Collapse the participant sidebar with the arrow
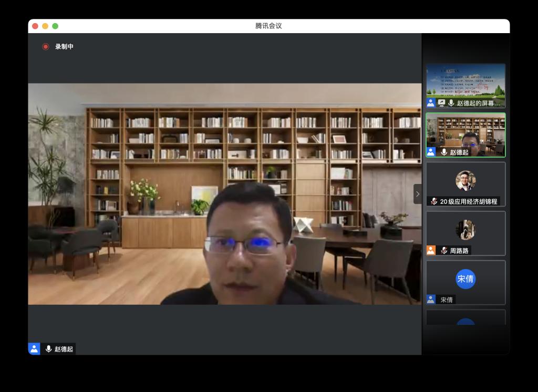The image size is (538, 392). tap(417, 194)
